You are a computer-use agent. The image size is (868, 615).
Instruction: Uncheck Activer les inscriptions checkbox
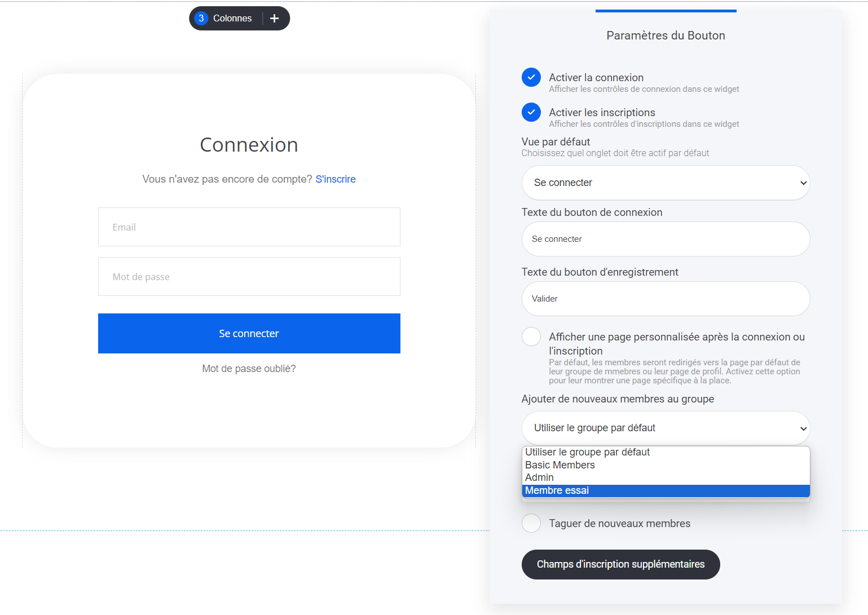[x=531, y=112]
